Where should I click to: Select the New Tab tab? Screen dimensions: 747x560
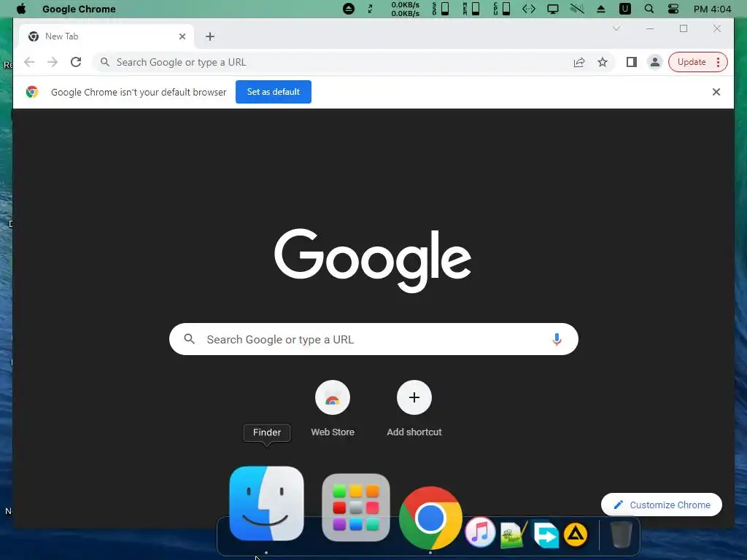pos(107,36)
